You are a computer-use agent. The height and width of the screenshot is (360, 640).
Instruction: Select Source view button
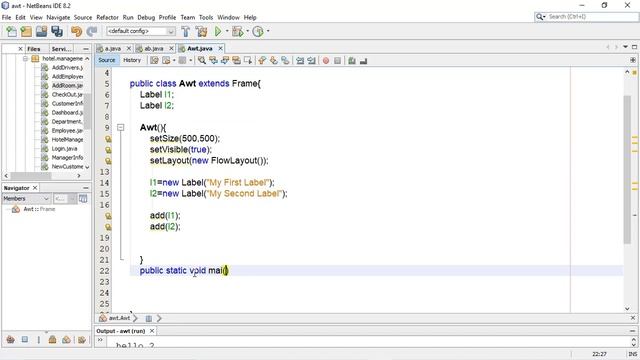[x=107, y=60]
